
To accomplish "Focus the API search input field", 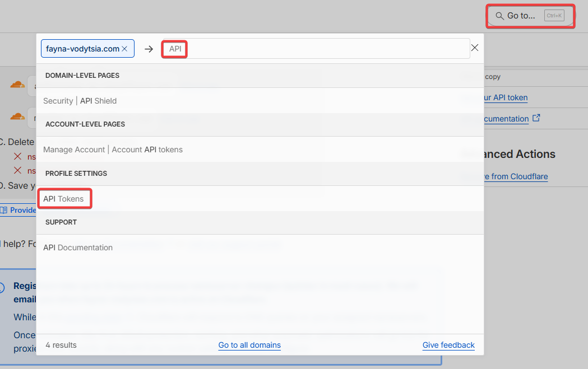I will tap(325, 49).
